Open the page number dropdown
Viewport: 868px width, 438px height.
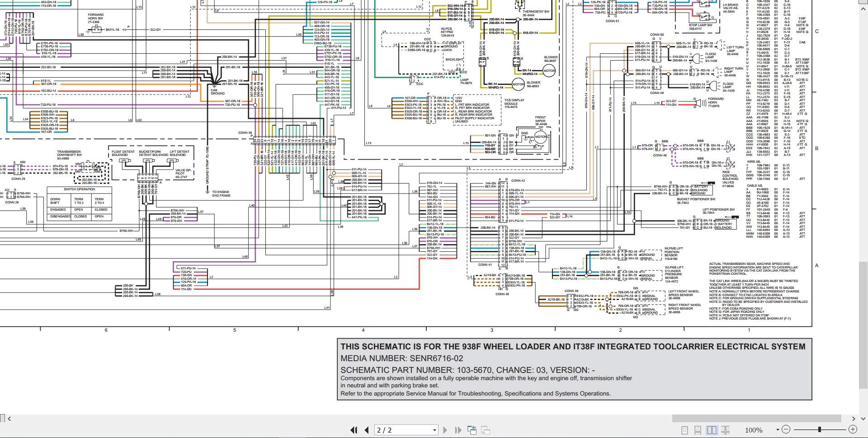pos(434,430)
